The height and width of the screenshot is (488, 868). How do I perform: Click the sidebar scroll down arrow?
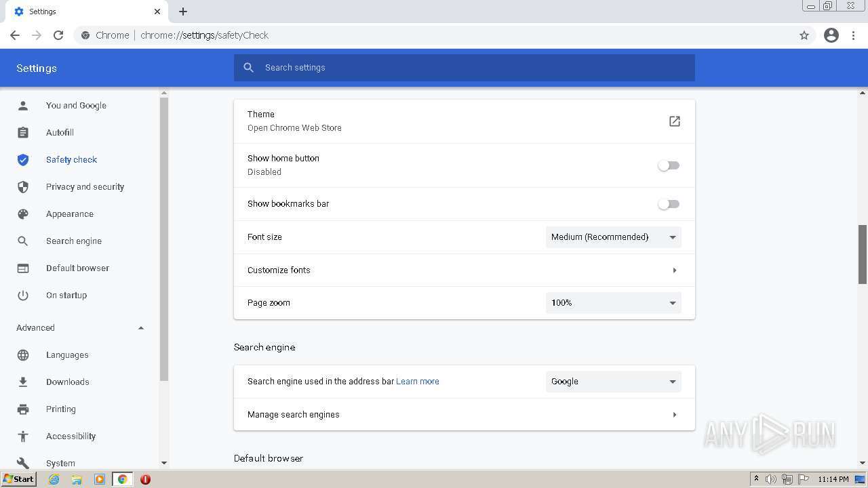click(164, 463)
